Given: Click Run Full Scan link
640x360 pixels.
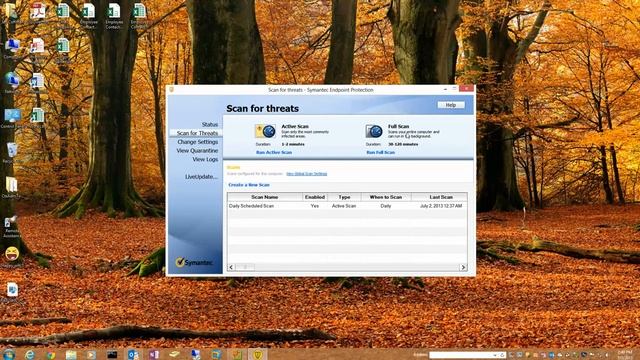Looking at the screenshot, I should [380, 152].
